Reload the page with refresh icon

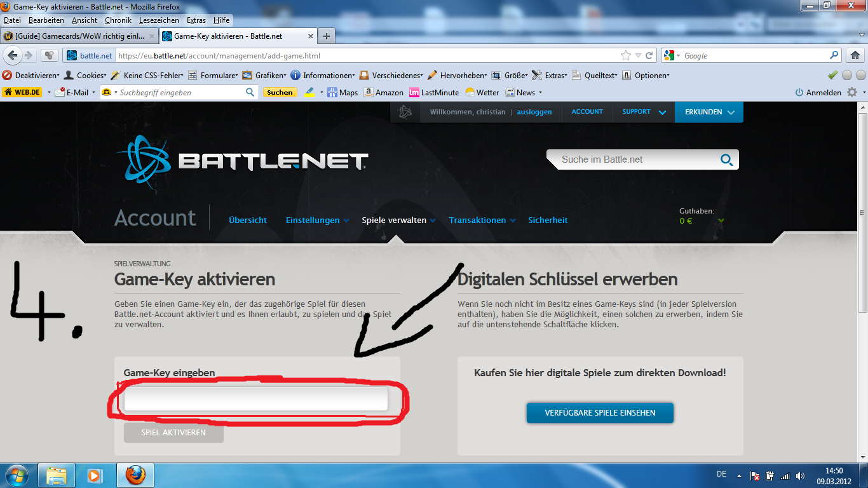(x=649, y=56)
